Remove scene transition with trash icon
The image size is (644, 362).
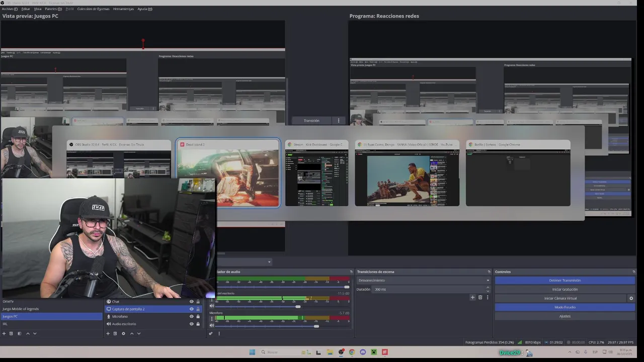pos(480,297)
